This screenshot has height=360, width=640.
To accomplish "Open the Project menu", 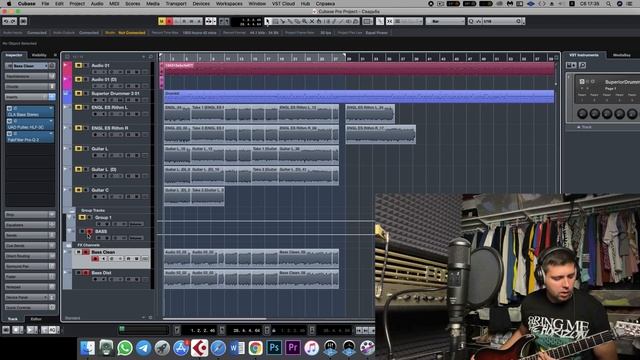I will (x=77, y=4).
